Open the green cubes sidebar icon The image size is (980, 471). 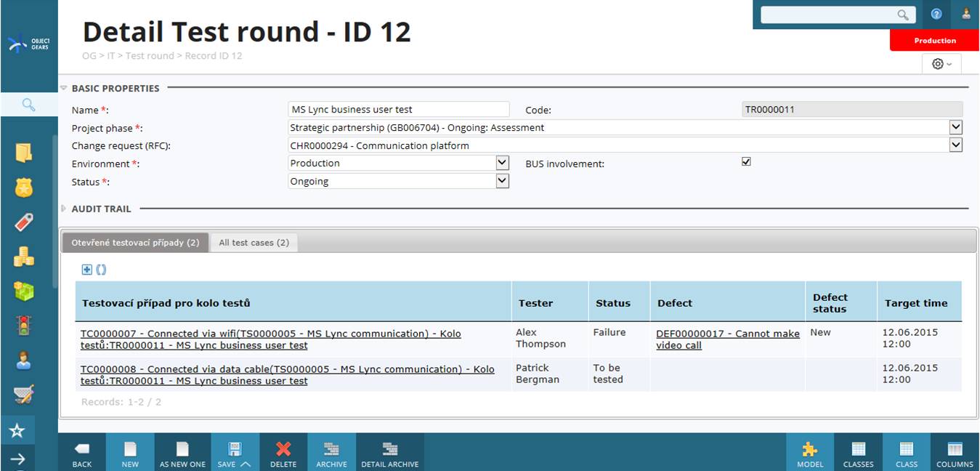click(24, 291)
